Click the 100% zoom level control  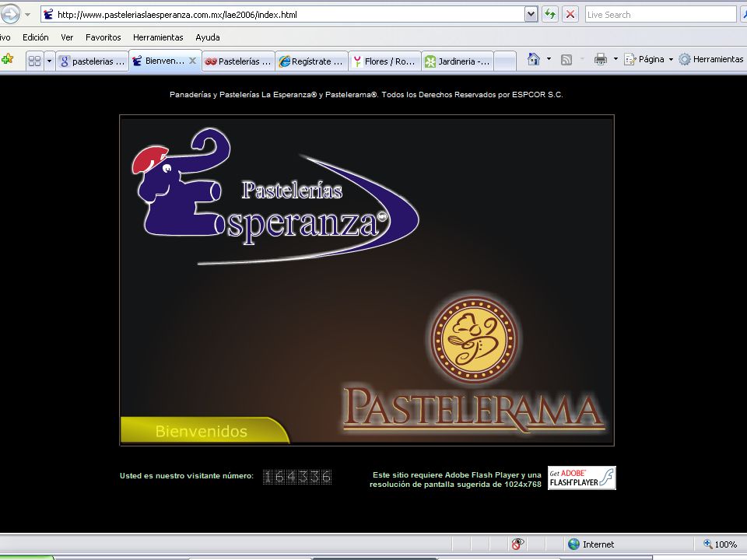tap(720, 544)
